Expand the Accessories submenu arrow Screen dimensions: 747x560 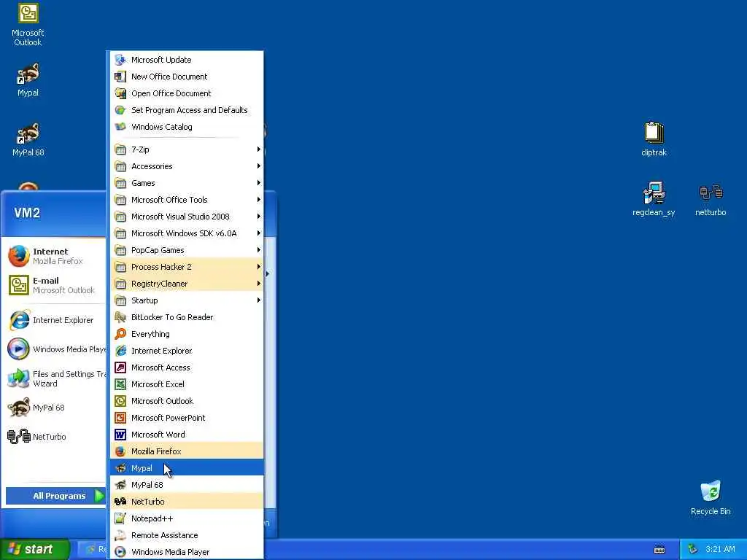pos(259,166)
